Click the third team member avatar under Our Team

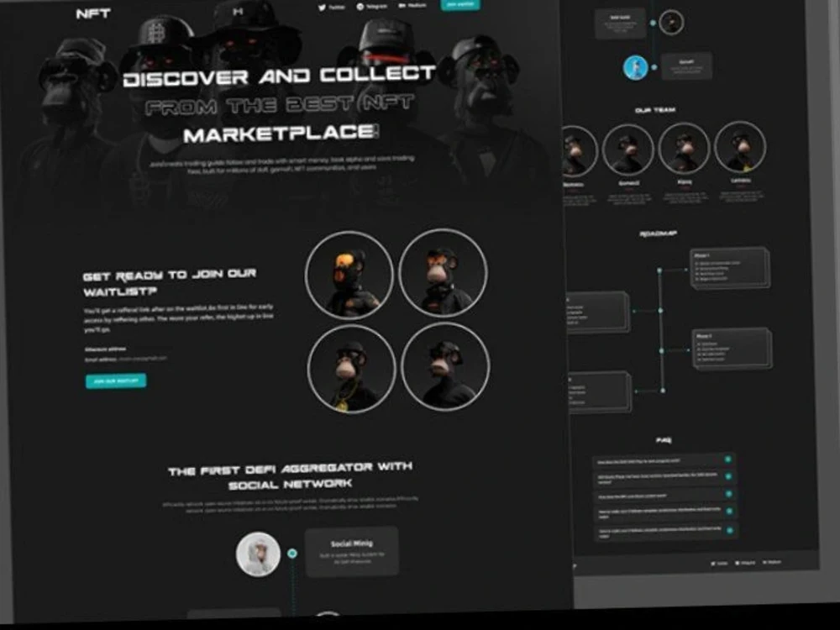point(684,148)
